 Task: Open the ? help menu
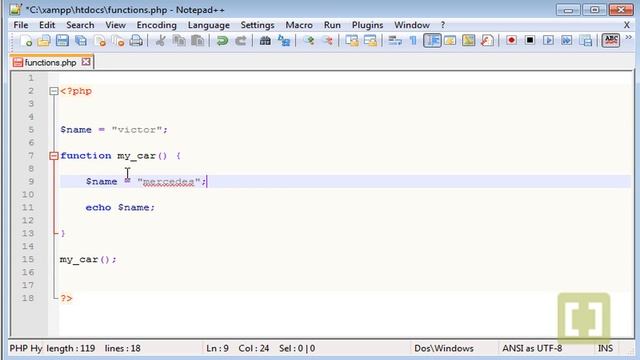coord(443,25)
